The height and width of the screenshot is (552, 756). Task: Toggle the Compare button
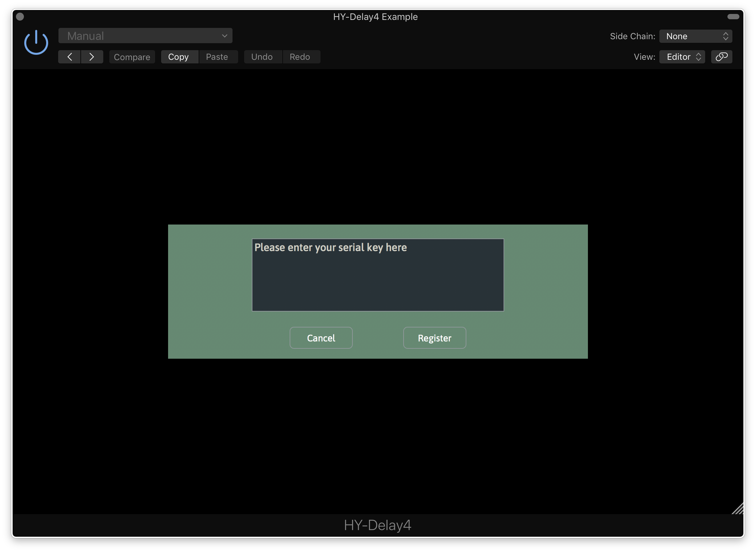point(132,57)
